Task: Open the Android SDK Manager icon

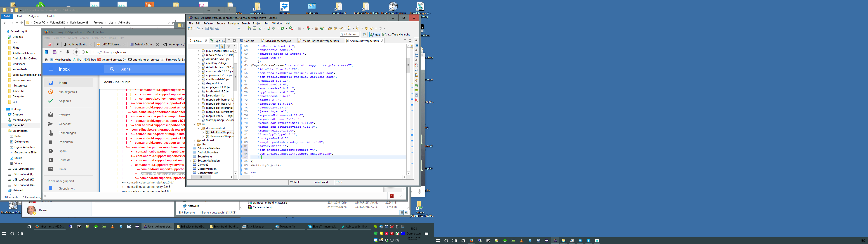Action: pos(249,28)
